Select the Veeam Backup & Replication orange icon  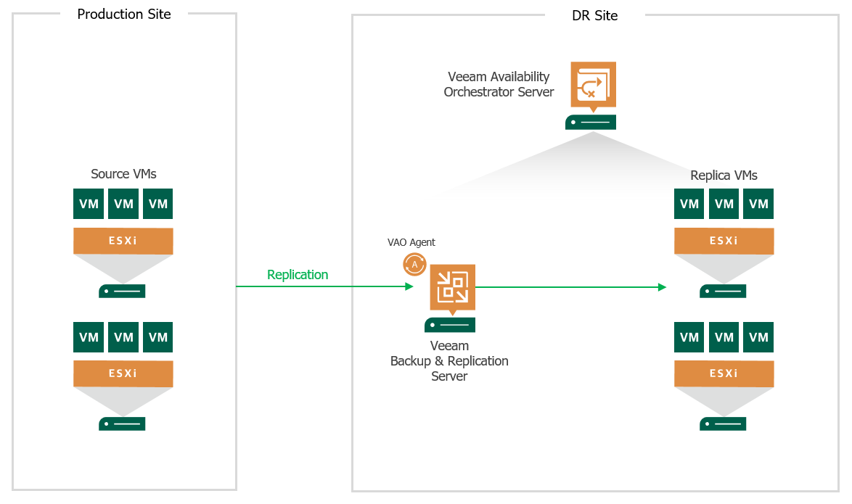453,289
